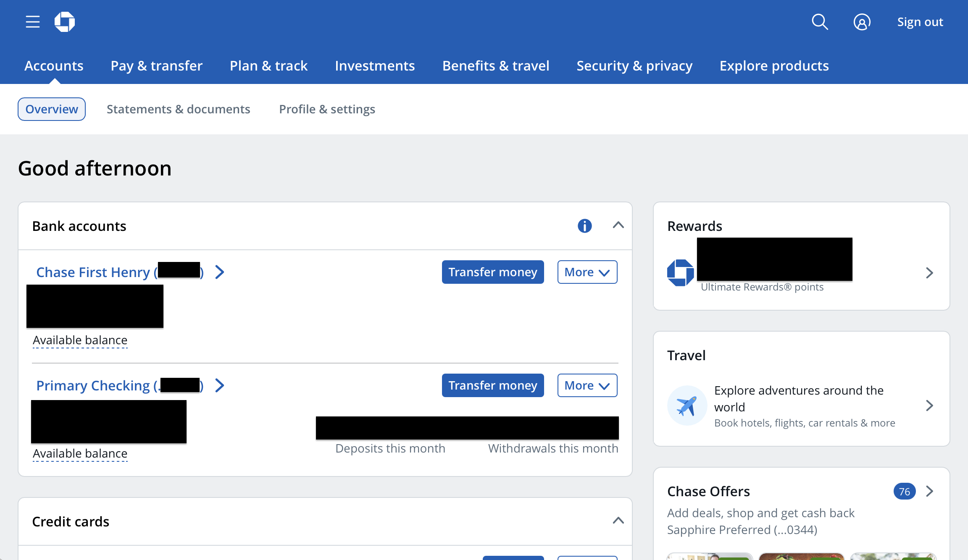Open Explore products menu
Viewport: 968px width, 560px height.
pos(774,65)
